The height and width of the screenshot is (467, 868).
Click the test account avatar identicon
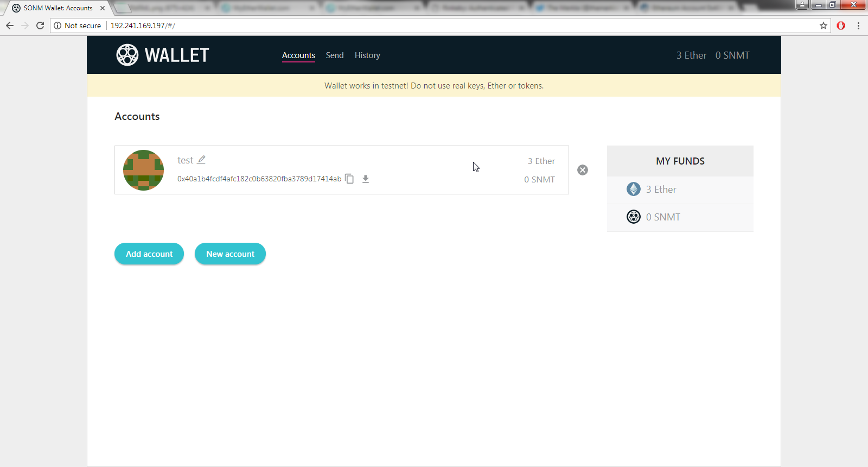[143, 170]
